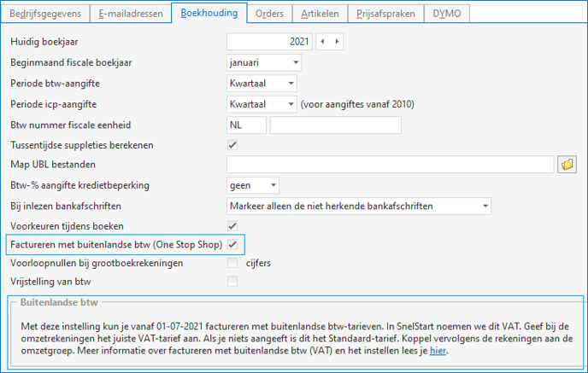Click the Btw nummer fiscale eenheid number field
This screenshot has width=588, height=373.
pyautogui.click(x=336, y=125)
